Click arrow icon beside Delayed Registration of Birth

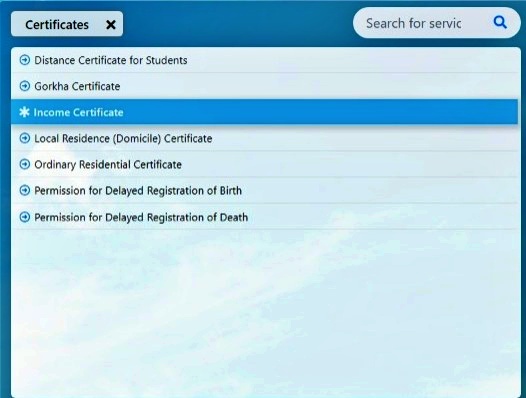[25, 191]
